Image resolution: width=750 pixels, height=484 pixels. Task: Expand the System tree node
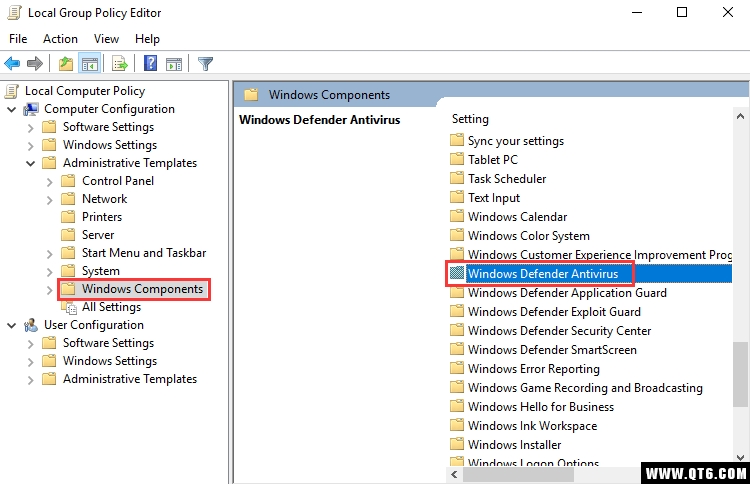[x=50, y=272]
